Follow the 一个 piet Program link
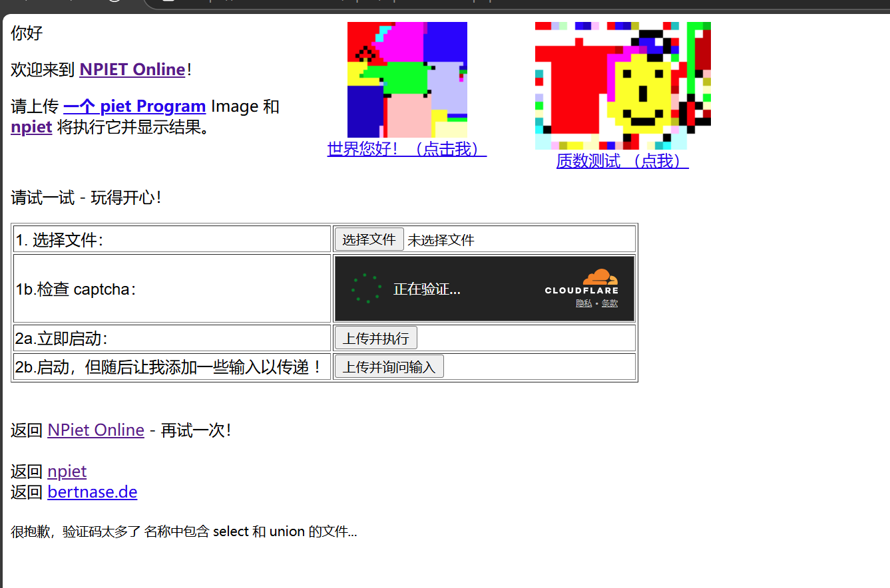 pyautogui.click(x=134, y=106)
